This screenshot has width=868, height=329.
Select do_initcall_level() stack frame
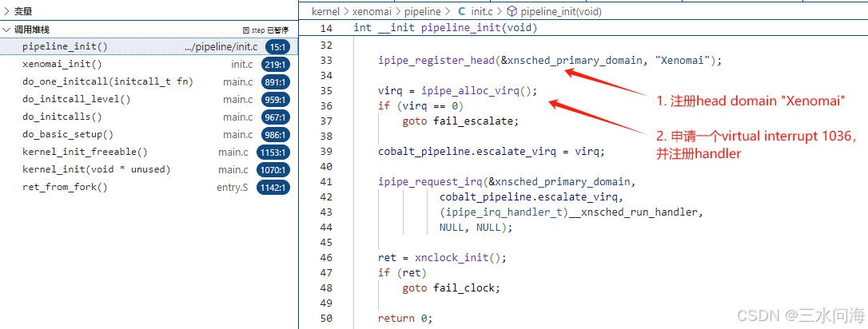pyautogui.click(x=149, y=100)
